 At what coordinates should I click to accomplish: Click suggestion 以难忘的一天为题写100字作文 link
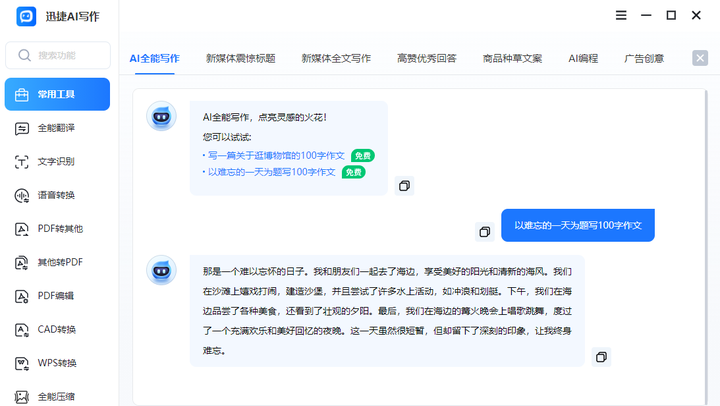click(x=271, y=172)
